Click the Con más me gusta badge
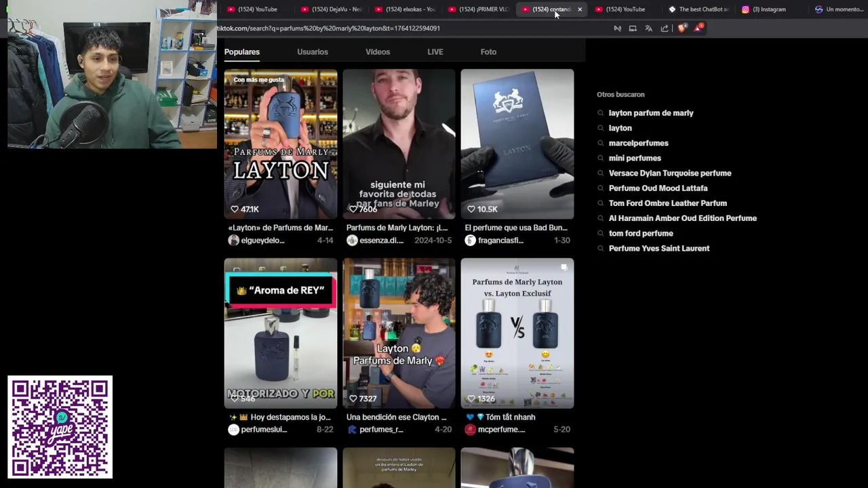Screen dimensions: 868x488 click(259, 80)
